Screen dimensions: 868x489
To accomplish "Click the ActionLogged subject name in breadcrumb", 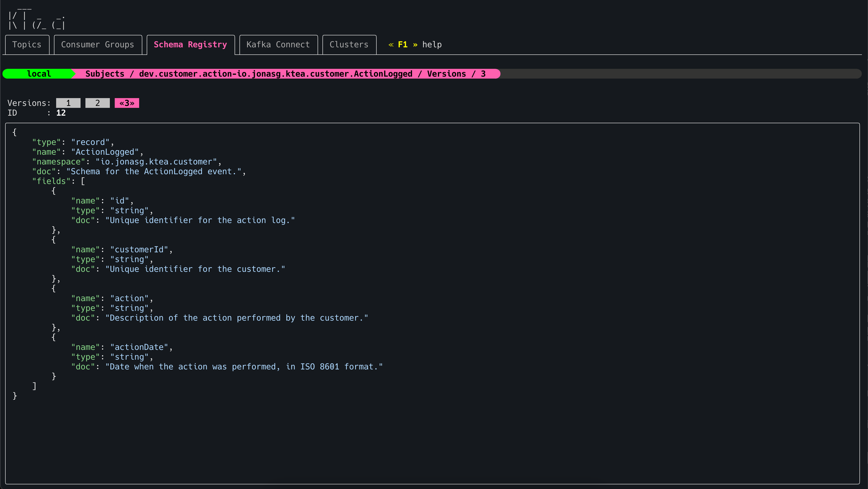I will pos(275,74).
